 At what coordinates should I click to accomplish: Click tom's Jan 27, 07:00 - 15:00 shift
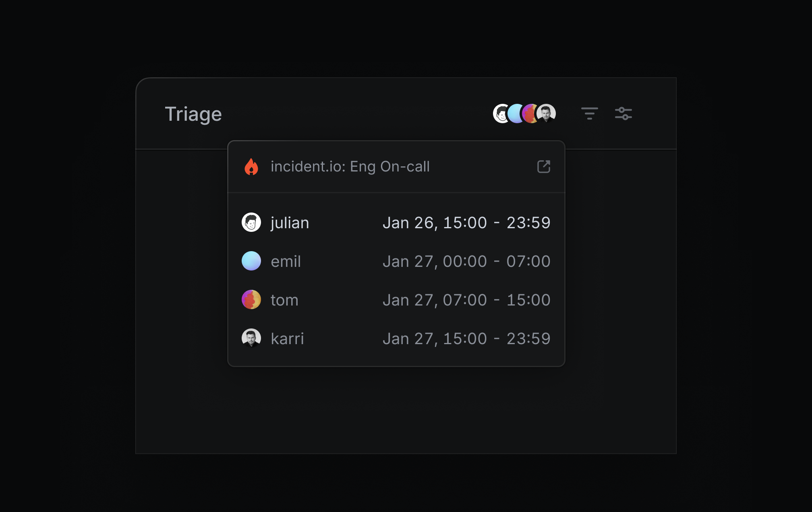[x=466, y=300]
